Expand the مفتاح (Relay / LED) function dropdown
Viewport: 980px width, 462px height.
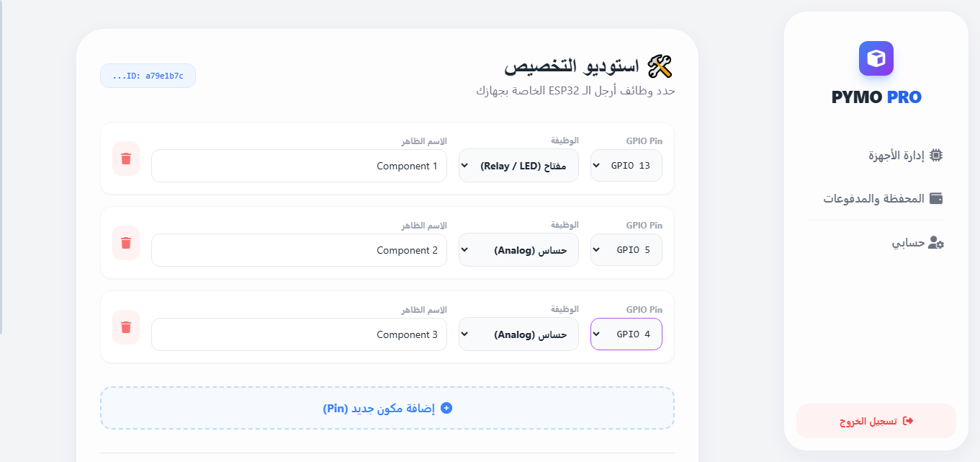coord(518,166)
